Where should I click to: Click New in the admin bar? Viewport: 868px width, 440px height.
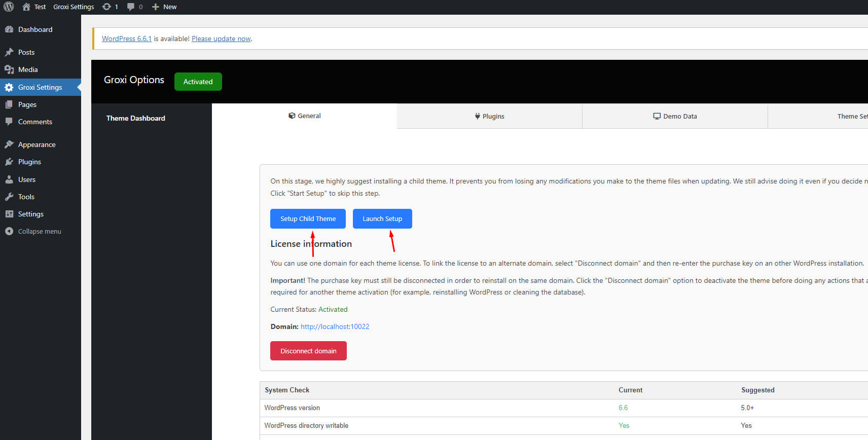[170, 7]
